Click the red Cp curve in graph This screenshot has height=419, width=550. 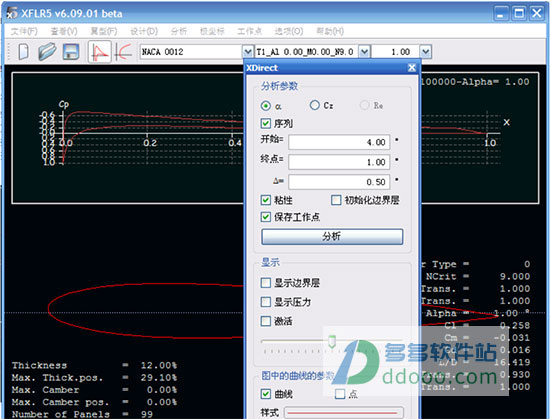click(x=147, y=116)
